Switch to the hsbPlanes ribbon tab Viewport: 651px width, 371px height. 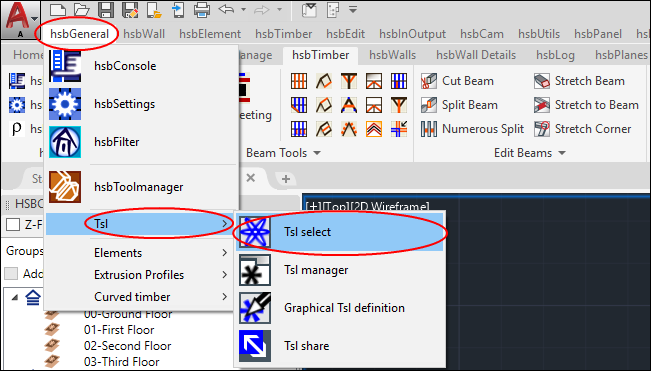pyautogui.click(x=621, y=55)
